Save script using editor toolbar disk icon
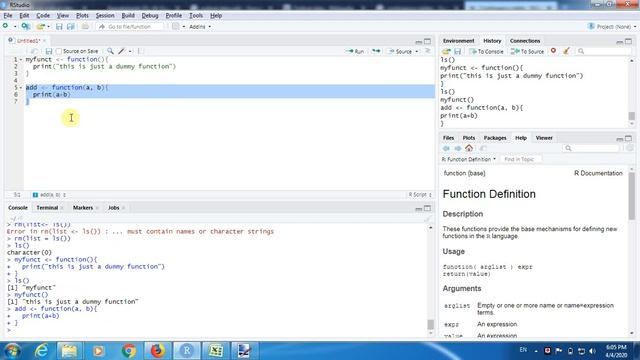 49,51
